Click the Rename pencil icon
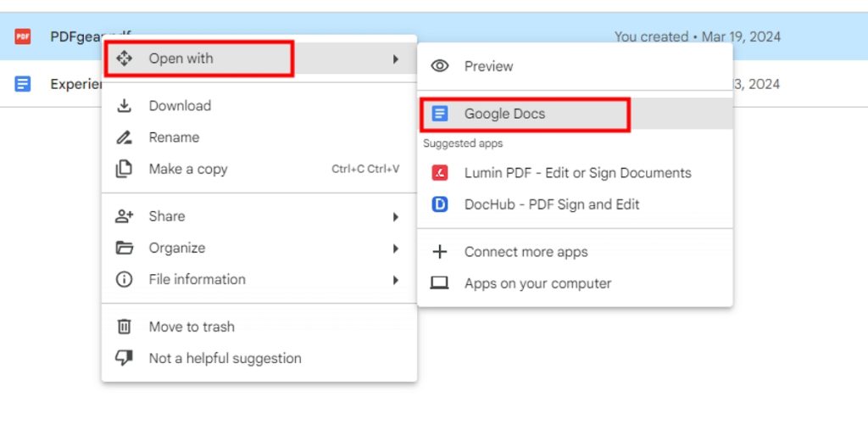Screen dimensions: 868x442 [x=124, y=137]
